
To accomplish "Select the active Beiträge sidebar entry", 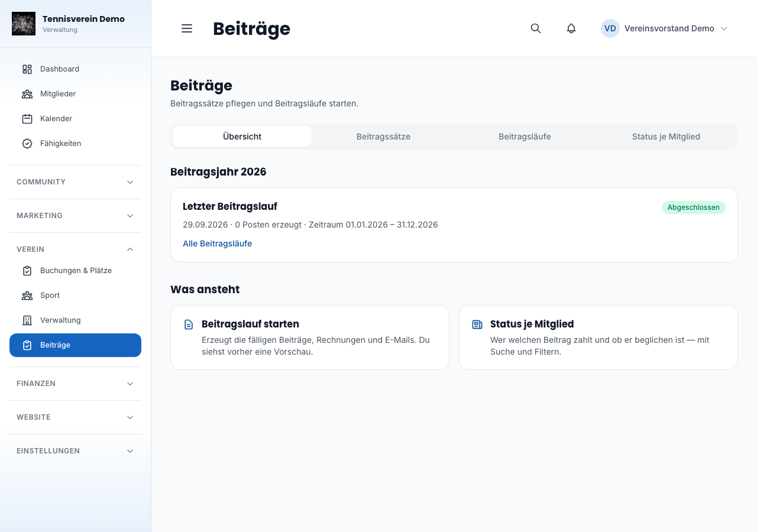I will click(x=75, y=345).
